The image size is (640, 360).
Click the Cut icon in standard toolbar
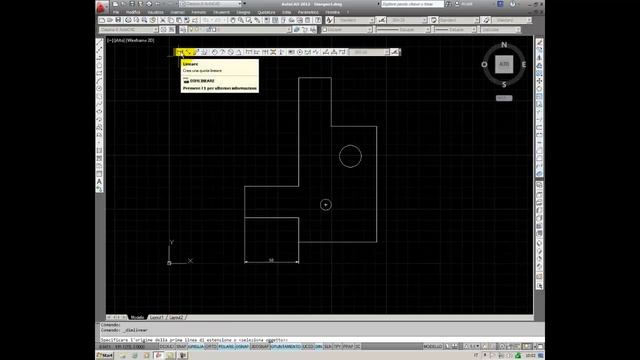coord(162,20)
